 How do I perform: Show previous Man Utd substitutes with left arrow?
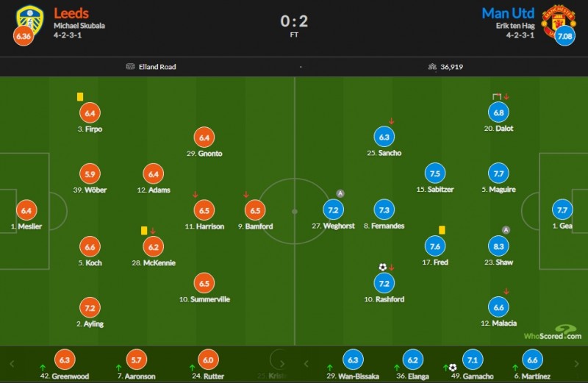[x=306, y=363]
